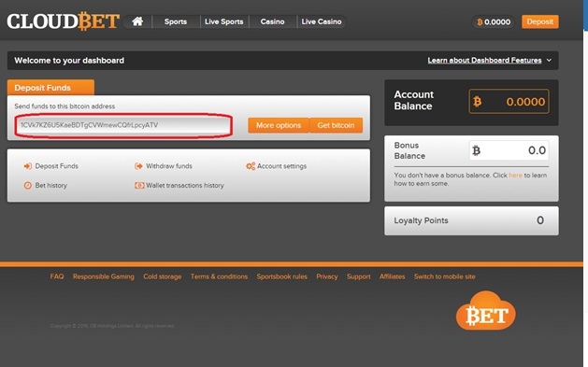588x367 pixels.
Task: Open Responsible Gaming footer link
Action: click(104, 276)
